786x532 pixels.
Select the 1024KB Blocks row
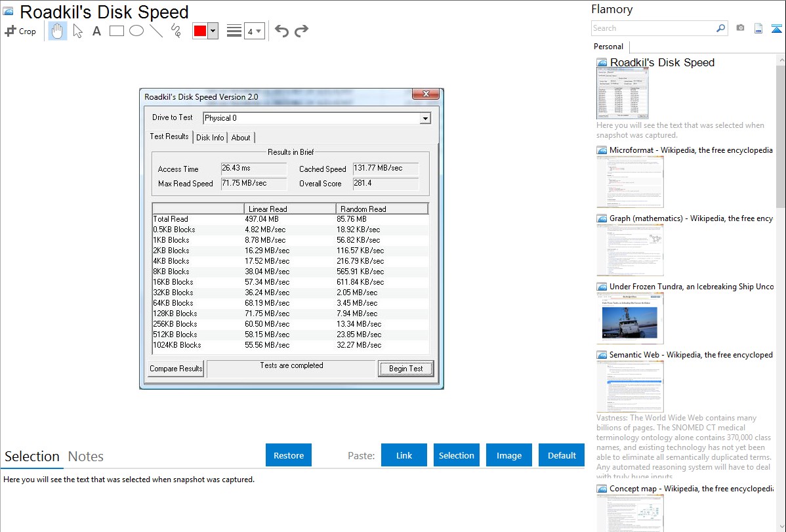click(290, 345)
